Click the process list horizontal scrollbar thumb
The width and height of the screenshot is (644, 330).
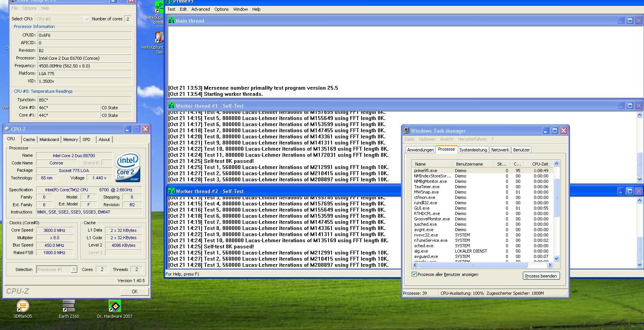tap(473, 265)
